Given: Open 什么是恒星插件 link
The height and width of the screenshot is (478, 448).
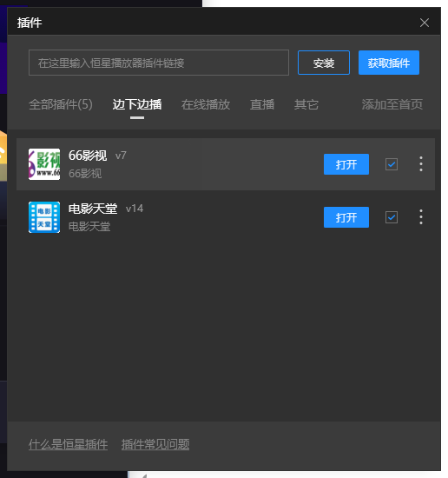Looking at the screenshot, I should (69, 444).
